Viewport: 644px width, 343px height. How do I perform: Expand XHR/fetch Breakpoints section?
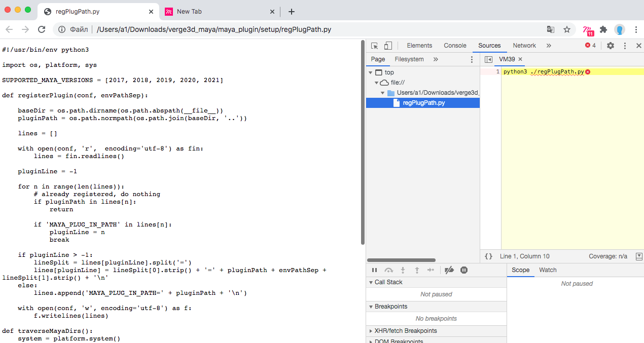coord(371,331)
